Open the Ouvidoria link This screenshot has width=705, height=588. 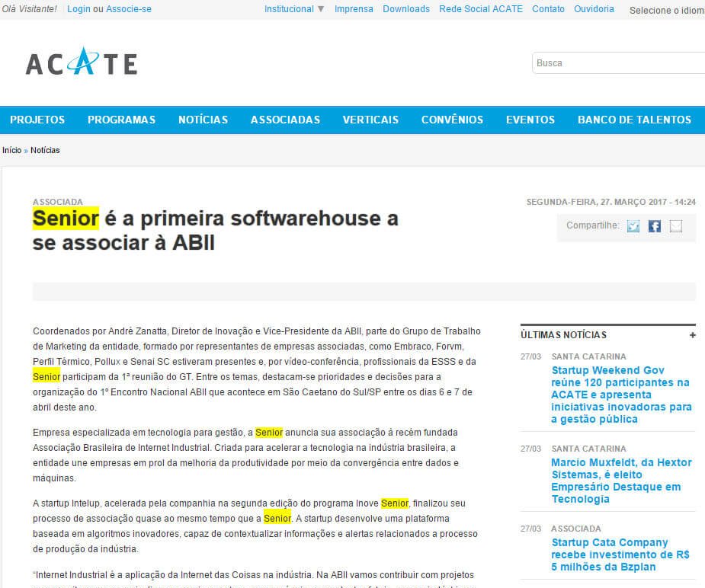point(594,9)
